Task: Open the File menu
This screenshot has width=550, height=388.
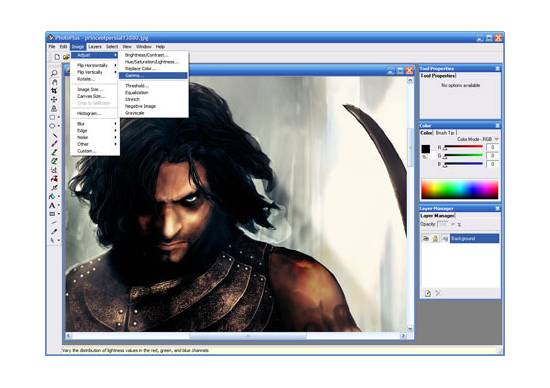Action: pos(52,47)
